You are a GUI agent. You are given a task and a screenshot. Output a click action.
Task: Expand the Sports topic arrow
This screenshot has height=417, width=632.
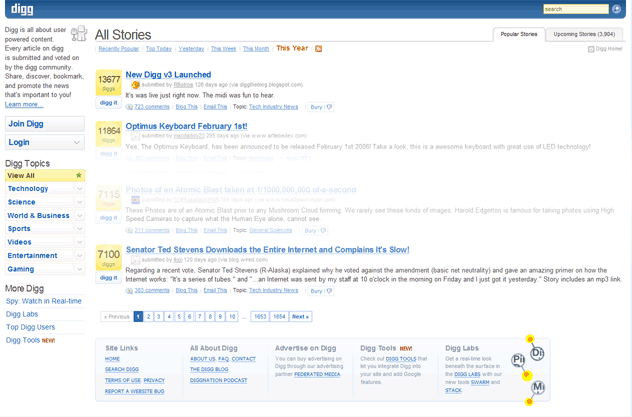tap(79, 229)
